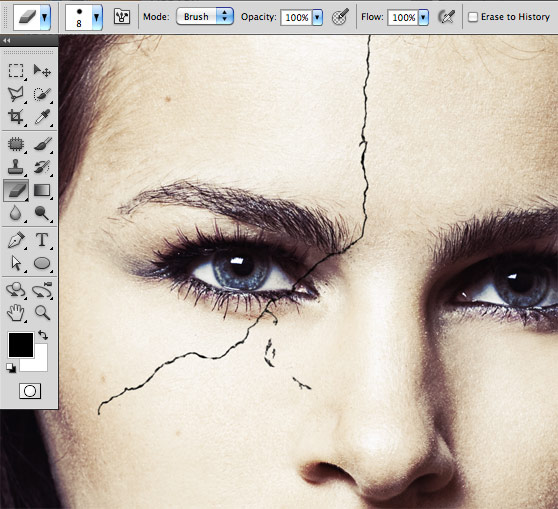
Task: Choose the Polygonal Lasso tool
Action: [x=16, y=94]
